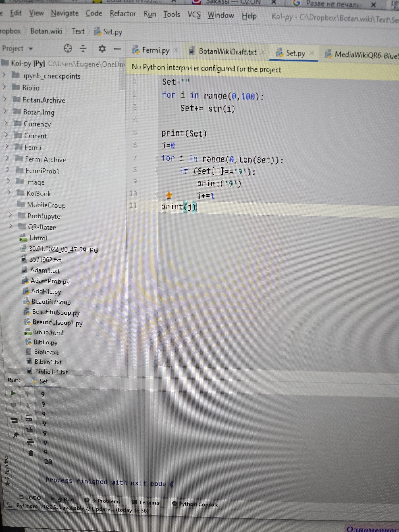This screenshot has height=532, width=399.
Task: Expand the KolBook folder
Action: coord(9,192)
